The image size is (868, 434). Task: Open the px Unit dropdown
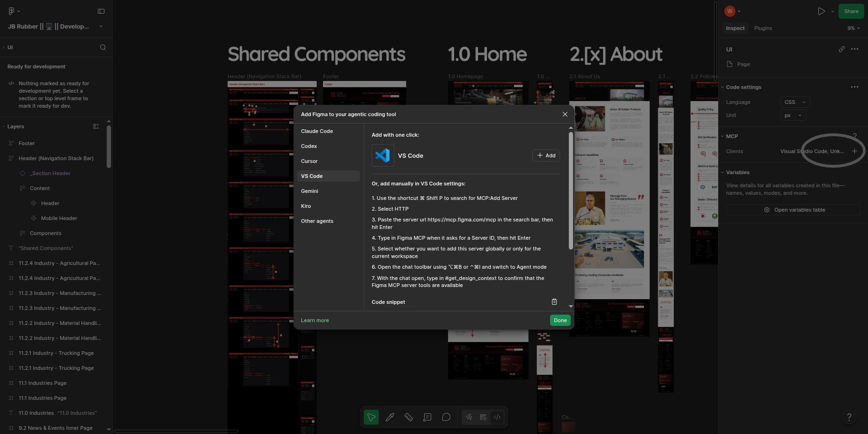point(793,115)
